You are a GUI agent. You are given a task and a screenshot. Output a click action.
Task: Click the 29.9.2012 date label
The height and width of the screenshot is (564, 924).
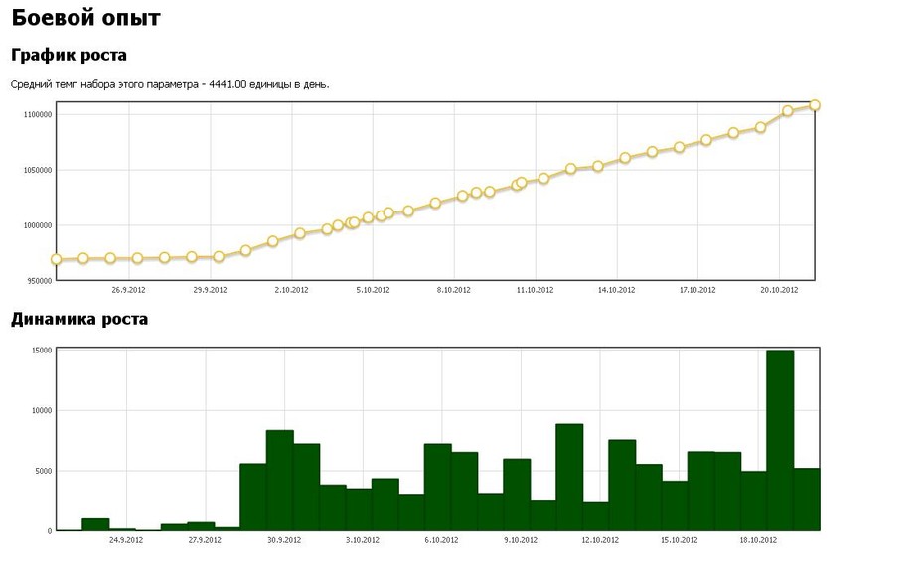point(210,290)
